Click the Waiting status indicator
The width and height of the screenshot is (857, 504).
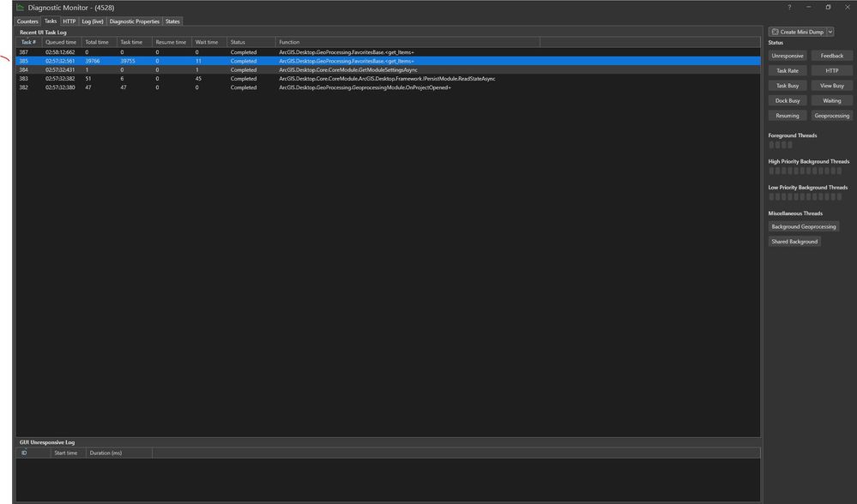pos(832,100)
